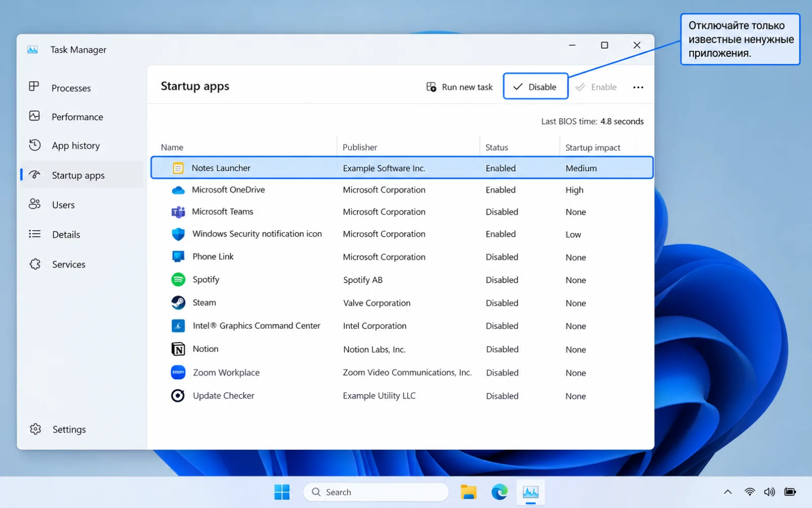
Task: Click the greyed Enable button
Action: [x=596, y=87]
